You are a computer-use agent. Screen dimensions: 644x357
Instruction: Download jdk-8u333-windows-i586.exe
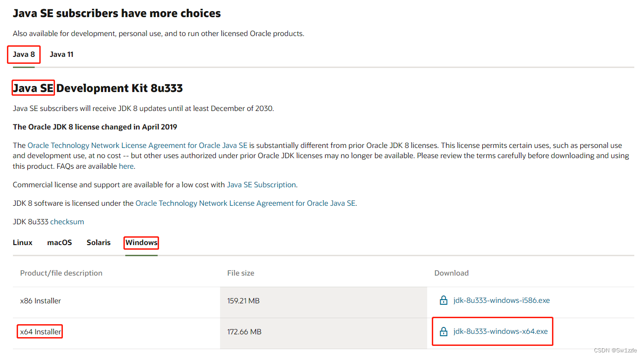[x=502, y=301]
